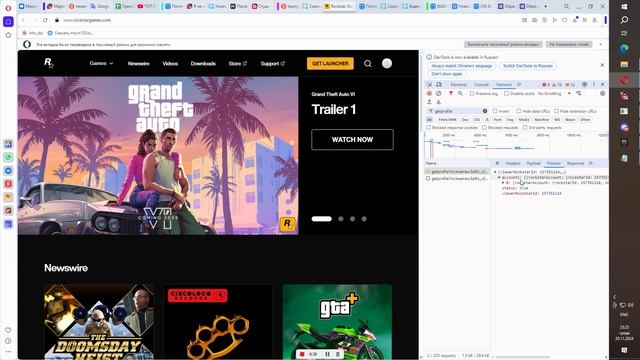
Task: Check Blocked response cookies checkbox
Action: pos(429,128)
